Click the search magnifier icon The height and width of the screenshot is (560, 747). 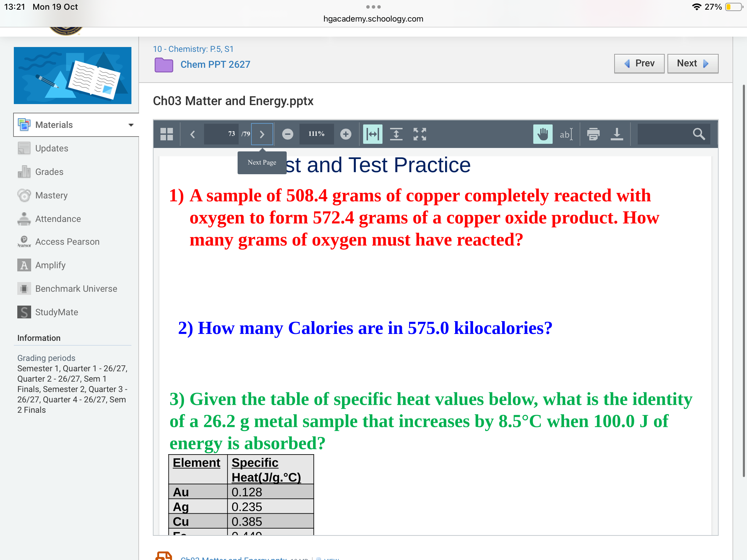[699, 134]
